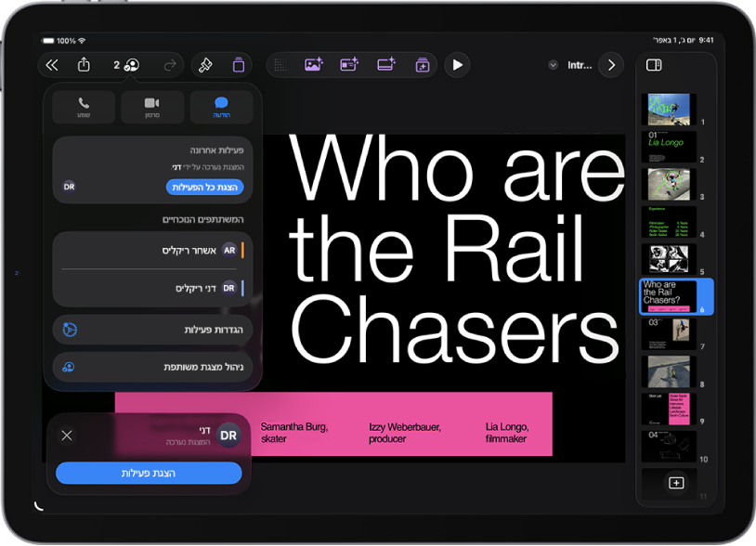Open the Intr... title dropdown arrow

click(553, 65)
